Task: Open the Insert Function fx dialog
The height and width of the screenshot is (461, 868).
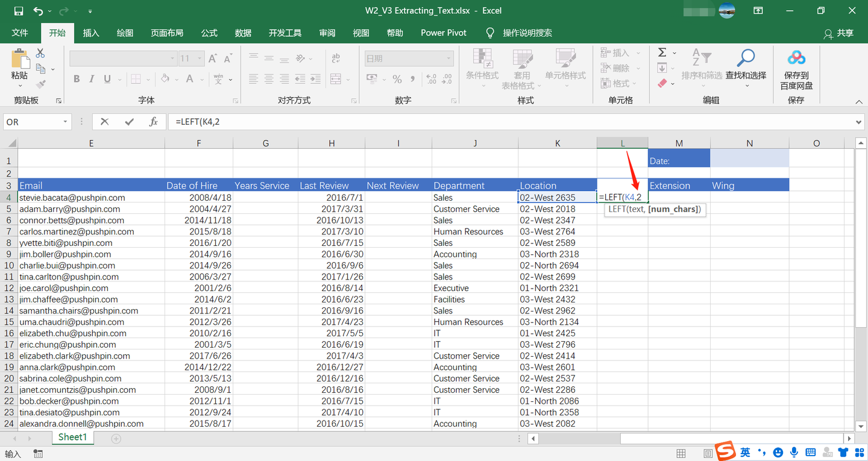Action: [x=154, y=122]
